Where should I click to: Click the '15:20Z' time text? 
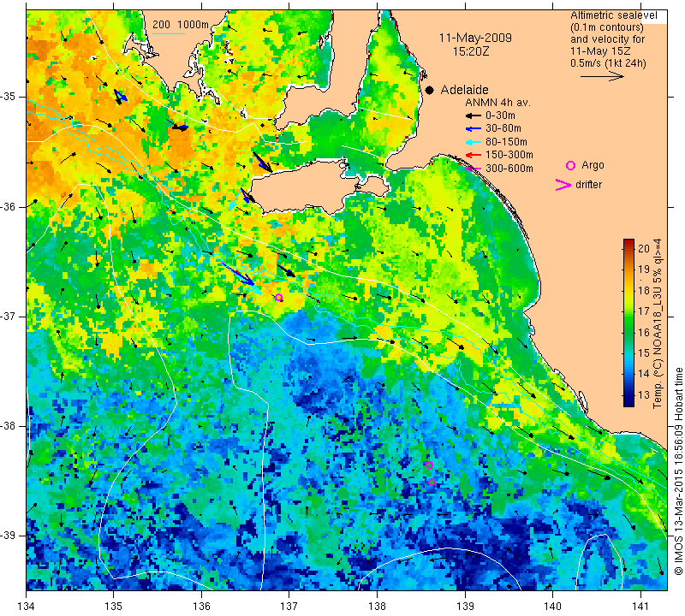click(x=470, y=51)
